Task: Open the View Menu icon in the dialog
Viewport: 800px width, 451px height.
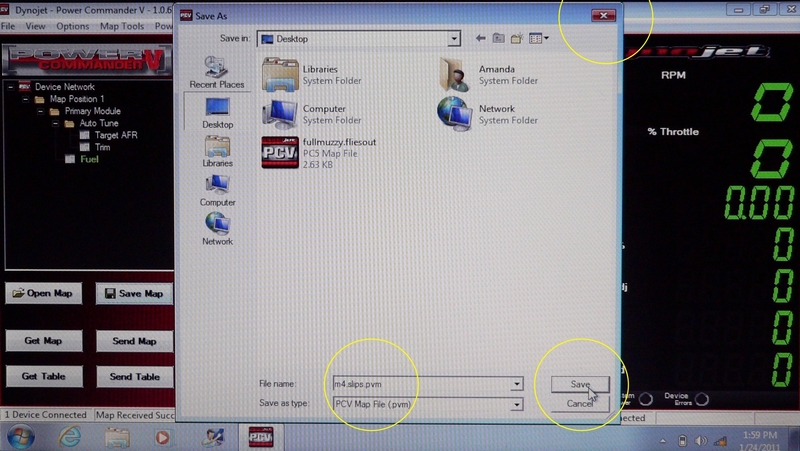Action: pyautogui.click(x=539, y=38)
